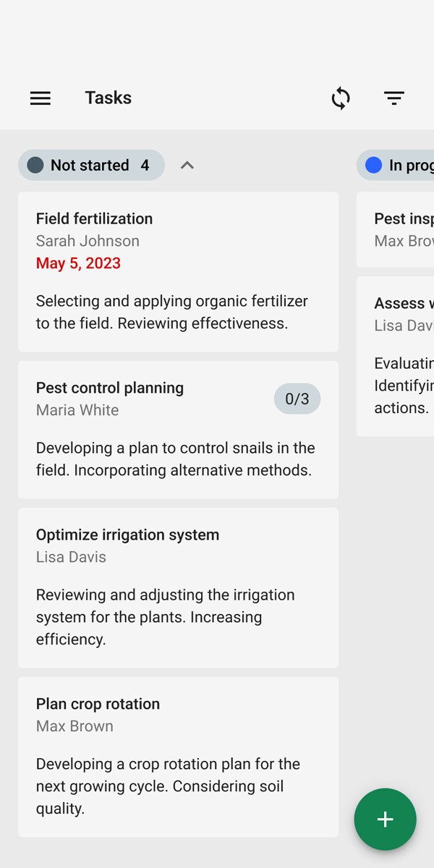Open the Field fertilization task card
The width and height of the screenshot is (434, 868).
[x=178, y=271]
